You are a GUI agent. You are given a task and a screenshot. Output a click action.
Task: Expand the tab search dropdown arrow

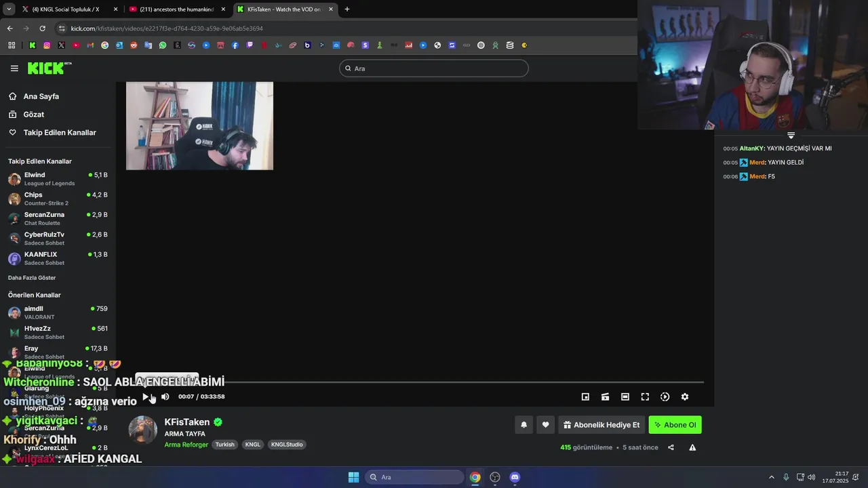point(8,9)
